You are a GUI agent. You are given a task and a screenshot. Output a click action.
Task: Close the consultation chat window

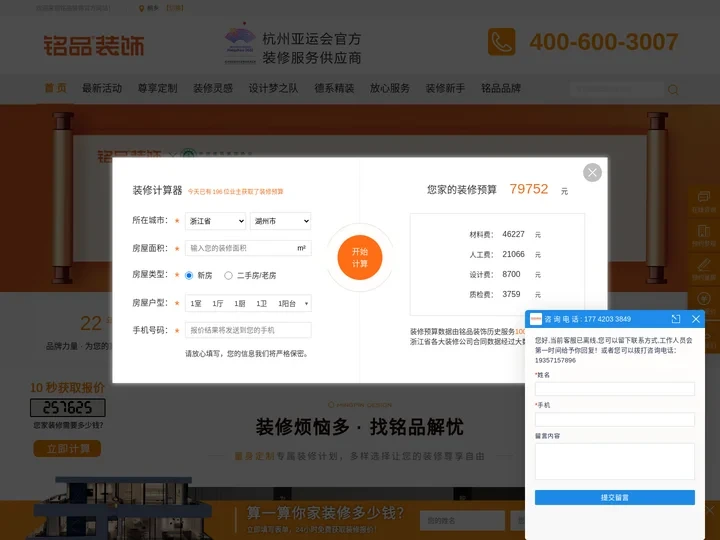(696, 319)
